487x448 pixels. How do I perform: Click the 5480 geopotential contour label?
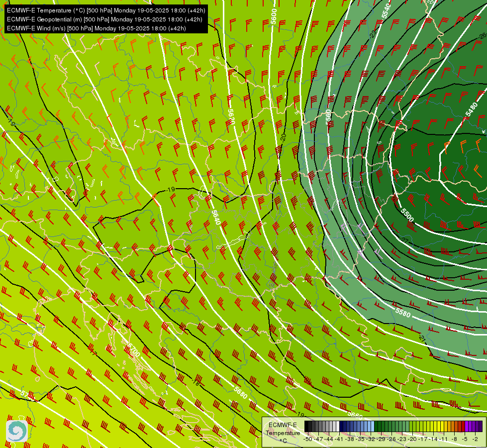coord(471,110)
